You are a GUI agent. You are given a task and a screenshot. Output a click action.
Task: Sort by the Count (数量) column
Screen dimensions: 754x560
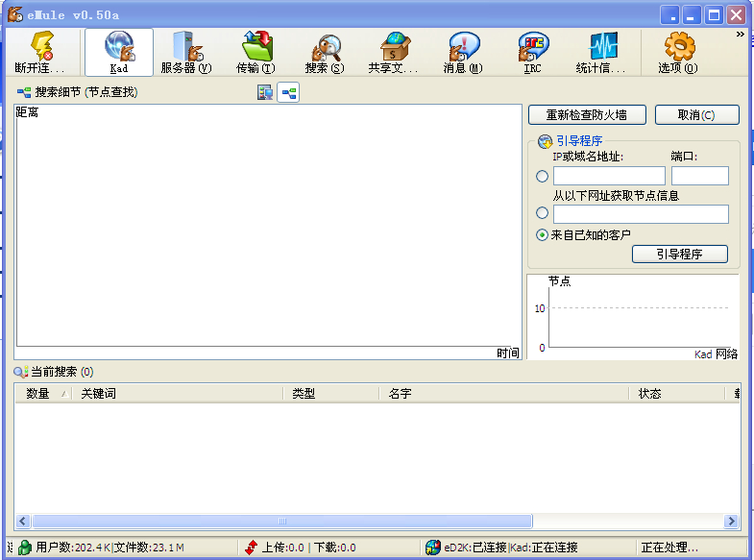tap(43, 394)
